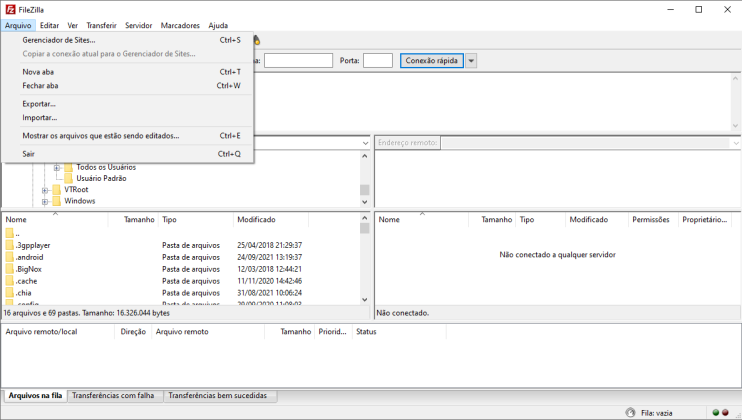Focus the input field left of Porta label

click(x=298, y=61)
